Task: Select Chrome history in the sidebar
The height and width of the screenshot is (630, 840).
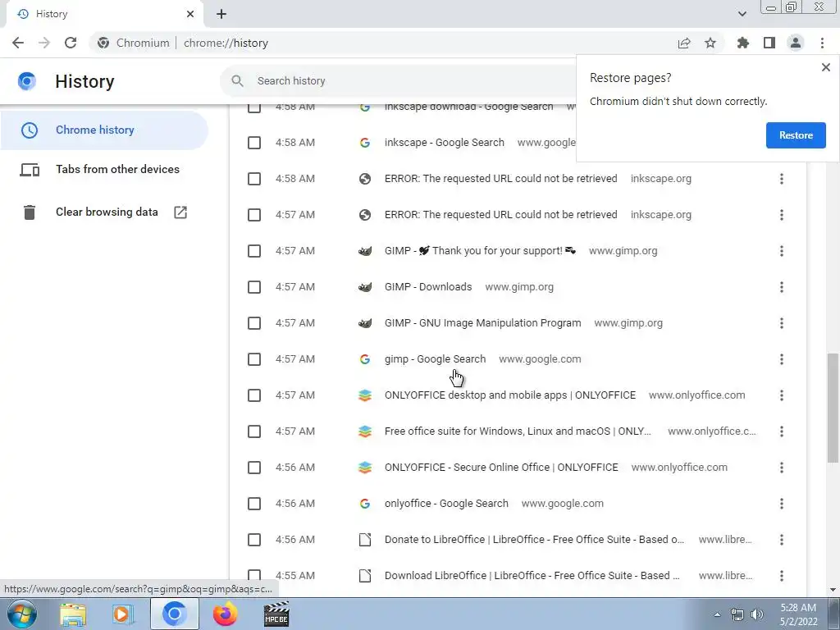Action: point(104,130)
